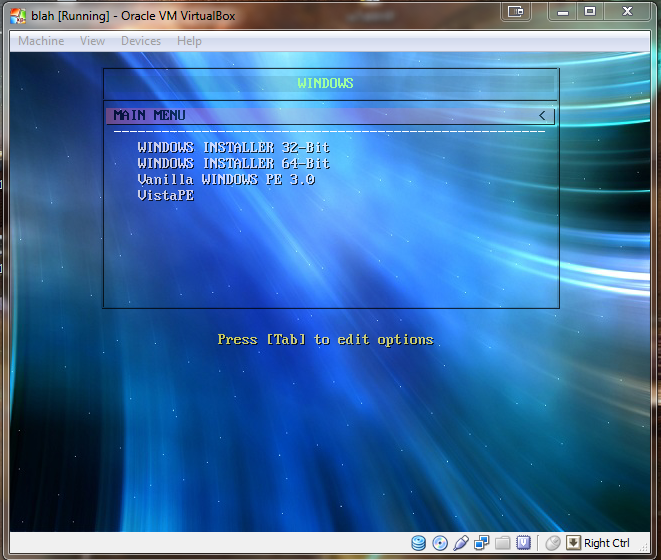Click the VirtualBox title bar app icon
Image resolution: width=661 pixels, height=560 pixels.
click(x=18, y=16)
